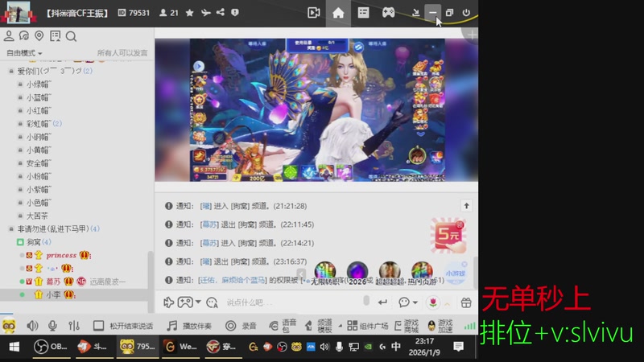
Task: Select the 小蓝帽 sub-channel
Action: coord(39,97)
